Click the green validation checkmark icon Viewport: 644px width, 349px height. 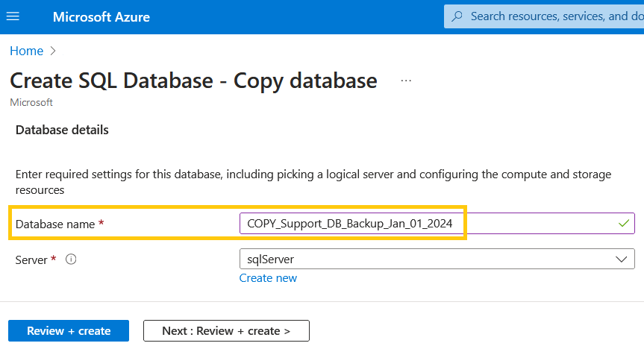point(624,224)
